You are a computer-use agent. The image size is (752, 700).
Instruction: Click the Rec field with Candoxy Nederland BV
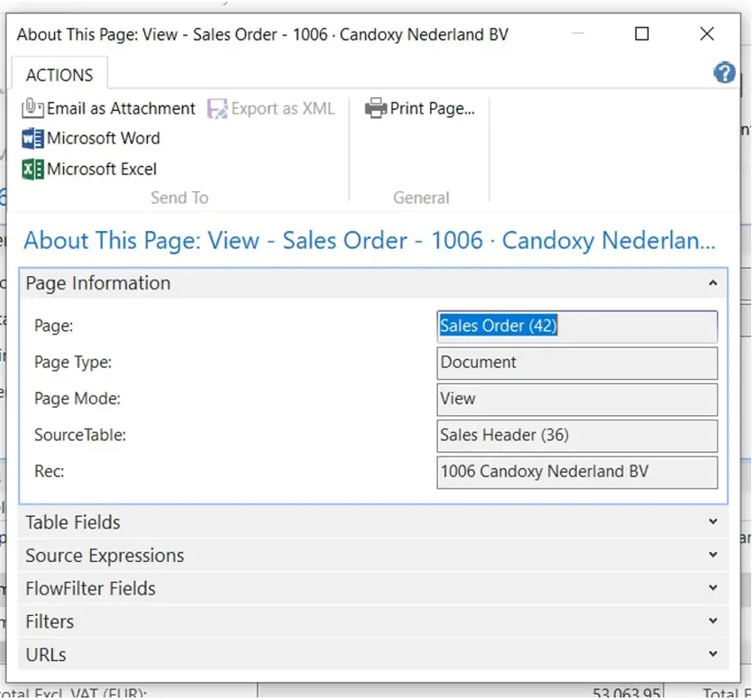(577, 472)
